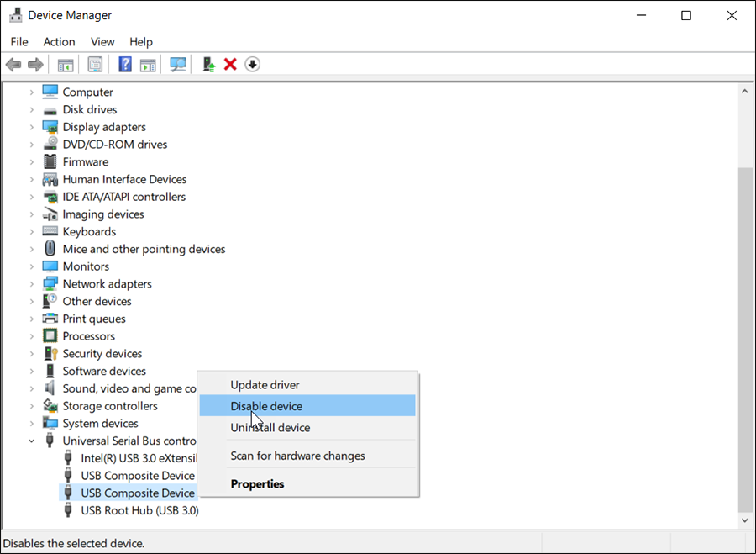Expand the Disk drives node
This screenshot has width=756, height=554.
31,109
